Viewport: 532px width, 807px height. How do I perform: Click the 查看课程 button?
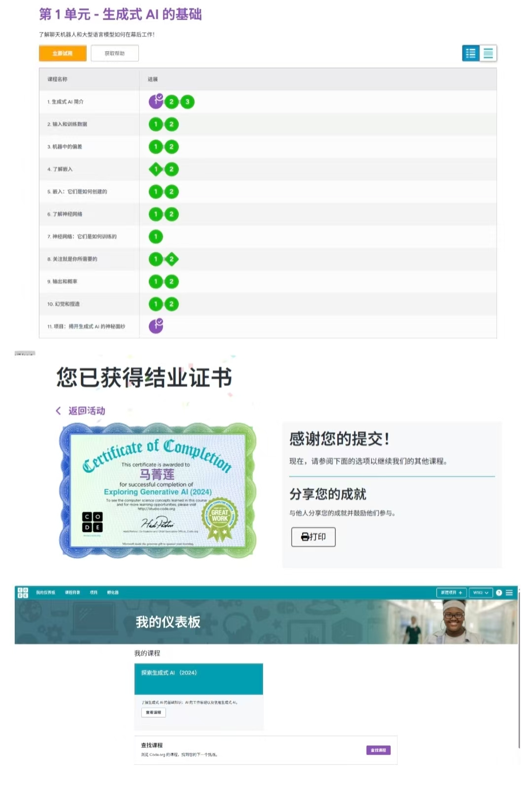(x=154, y=712)
